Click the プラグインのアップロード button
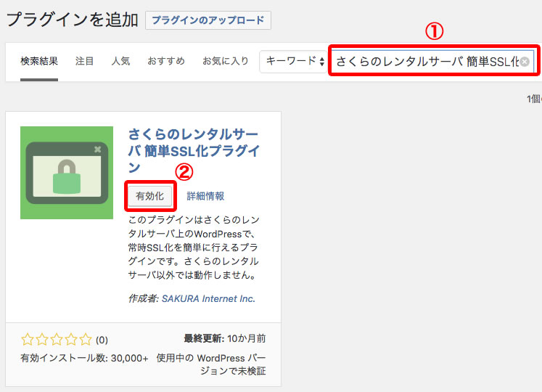 tap(208, 20)
